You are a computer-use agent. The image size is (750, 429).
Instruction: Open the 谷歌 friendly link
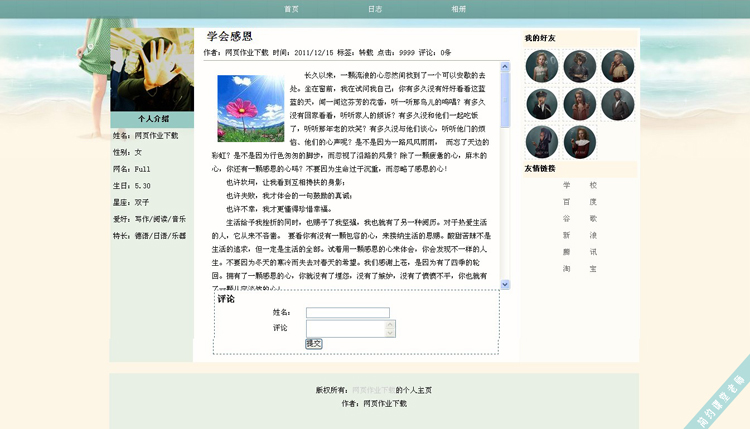pyautogui.click(x=580, y=219)
